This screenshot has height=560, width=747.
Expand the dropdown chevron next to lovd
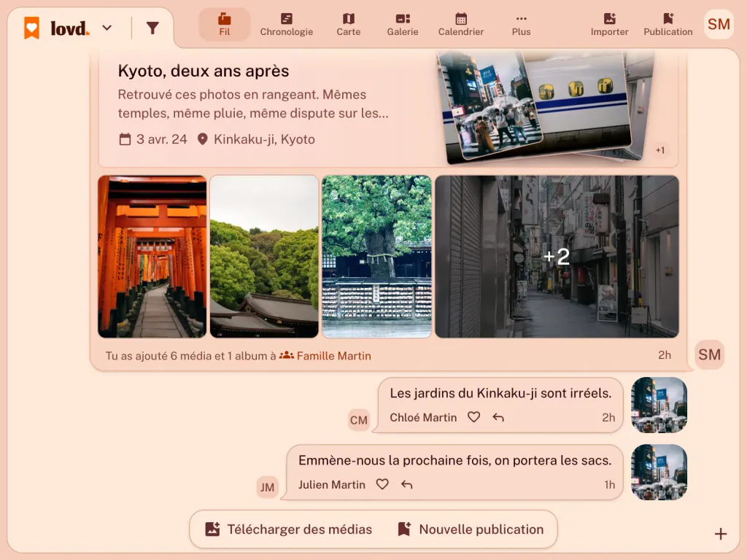pos(107,28)
